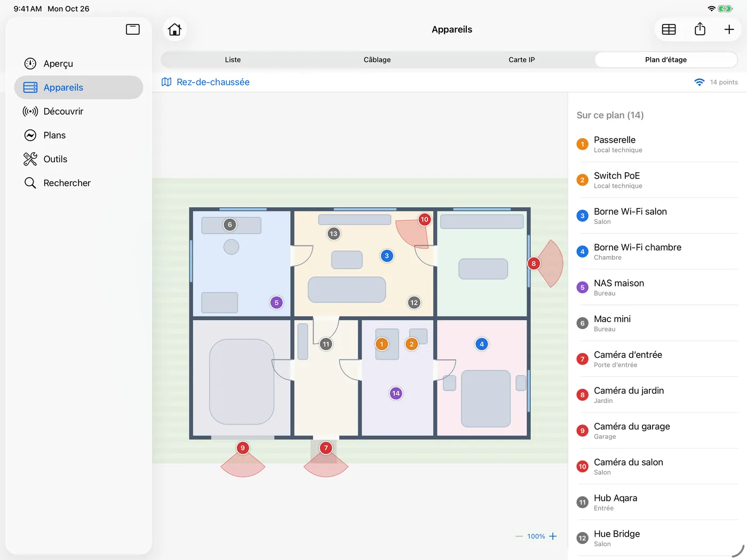
Task: Select camera marker 10 on the plan
Action: (x=424, y=219)
